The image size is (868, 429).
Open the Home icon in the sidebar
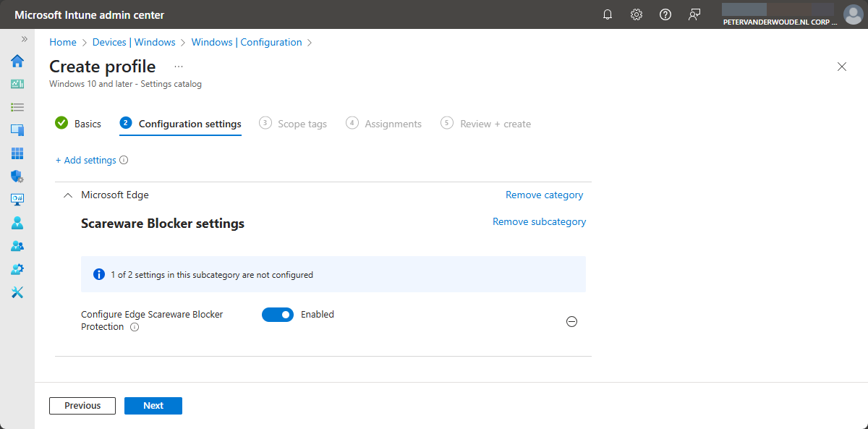[x=17, y=61]
